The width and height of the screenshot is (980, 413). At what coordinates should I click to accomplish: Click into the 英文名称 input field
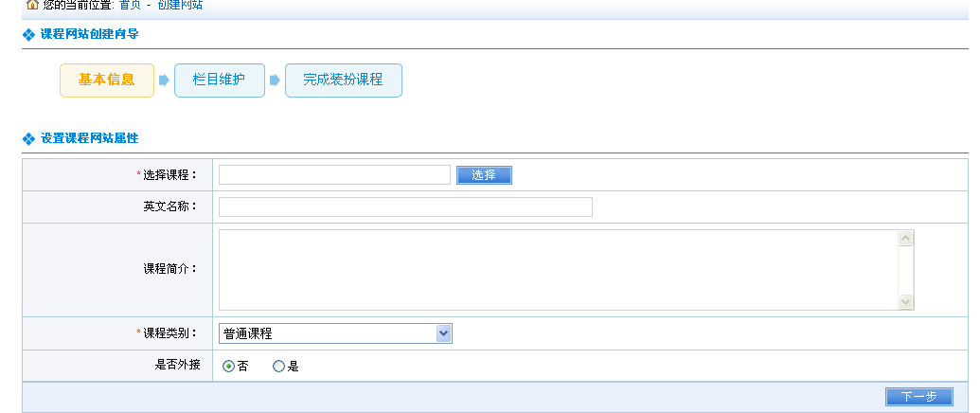(405, 207)
